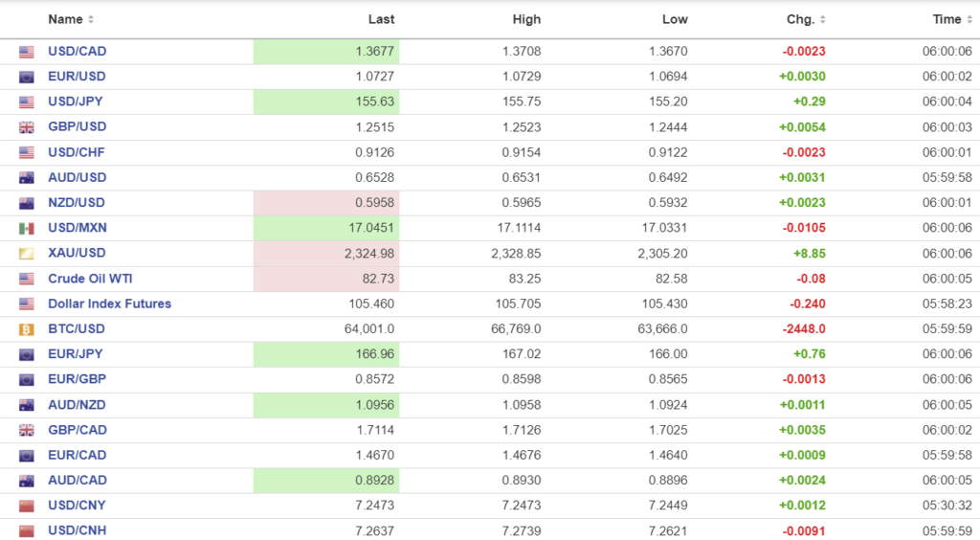Image resolution: width=980 pixels, height=540 pixels.
Task: Click the UK flag beside GBP/USD
Action: point(27,127)
